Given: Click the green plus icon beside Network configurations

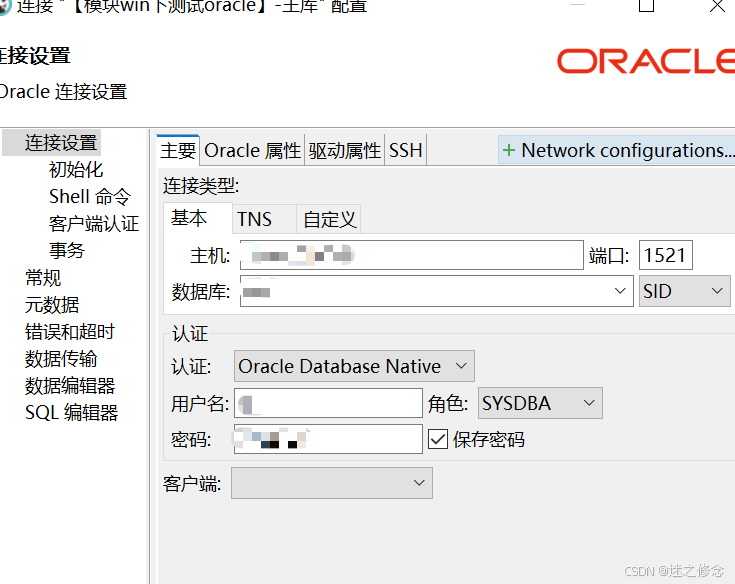Looking at the screenshot, I should coord(509,150).
